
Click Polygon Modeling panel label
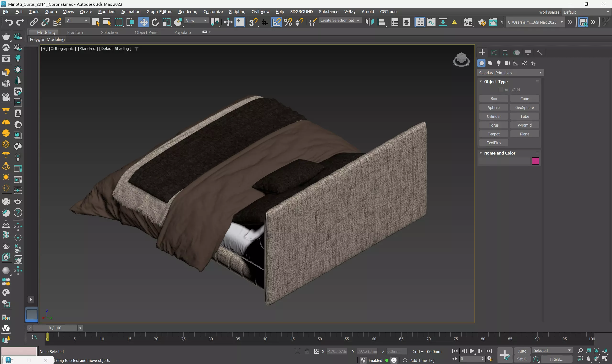(47, 39)
